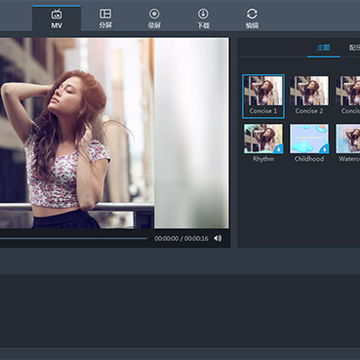Open the 录屏 screen record tab

click(154, 18)
